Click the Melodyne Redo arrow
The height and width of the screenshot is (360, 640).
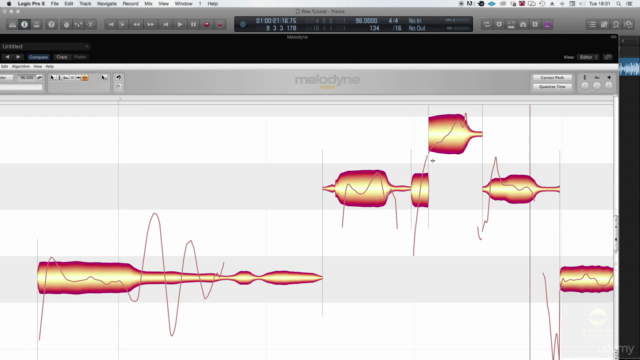(x=118, y=87)
